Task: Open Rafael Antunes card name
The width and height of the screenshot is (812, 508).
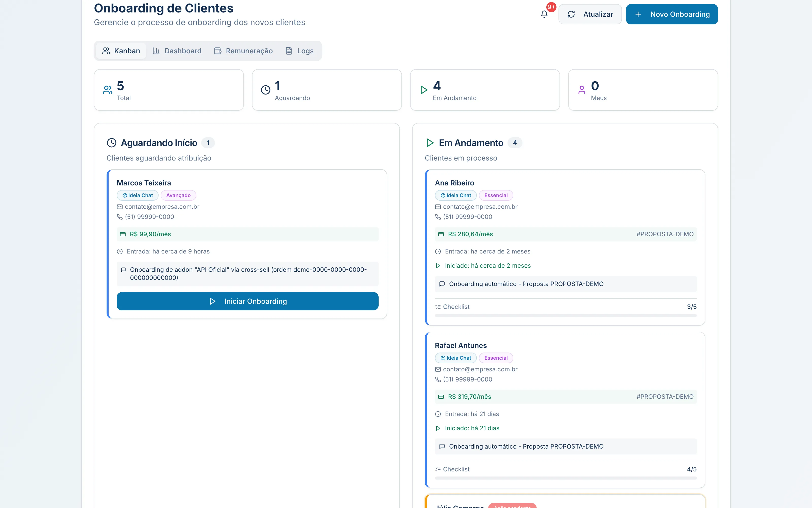Action: click(x=461, y=345)
